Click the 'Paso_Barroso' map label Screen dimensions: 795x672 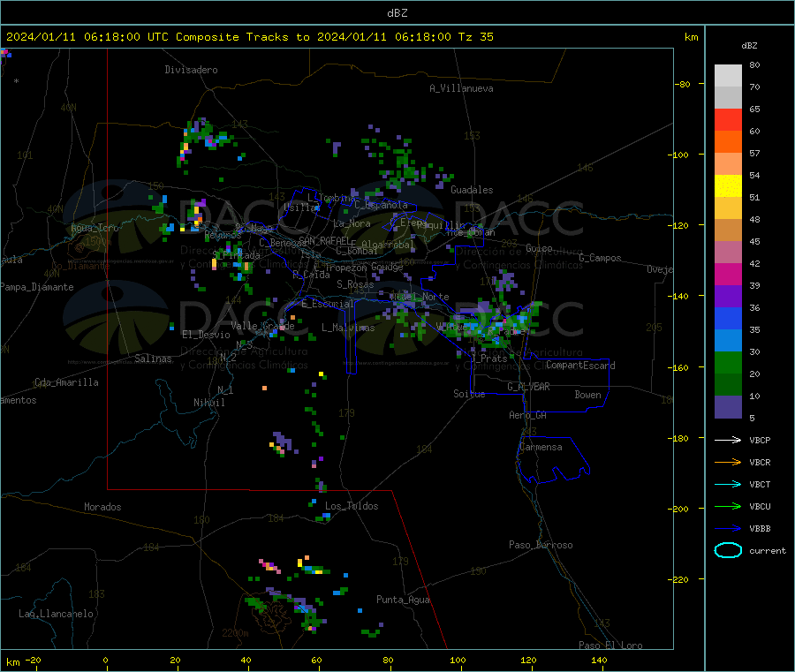pyautogui.click(x=541, y=546)
